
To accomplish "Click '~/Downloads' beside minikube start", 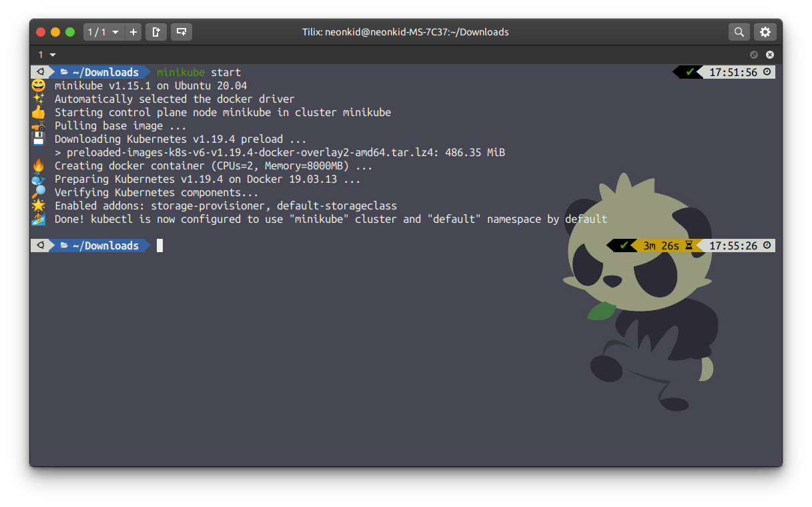I will pyautogui.click(x=105, y=72).
